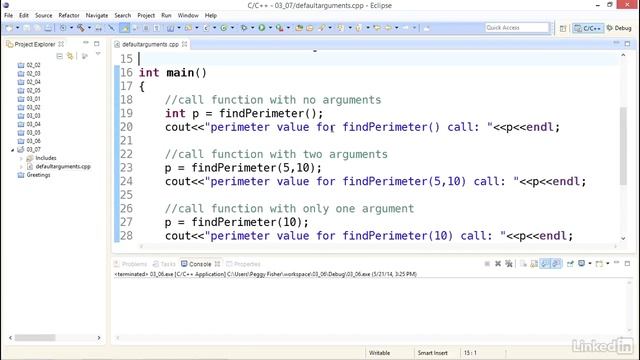Screen dimensions: 640x360
Task: Click the green Run button icon
Action: tap(262, 28)
